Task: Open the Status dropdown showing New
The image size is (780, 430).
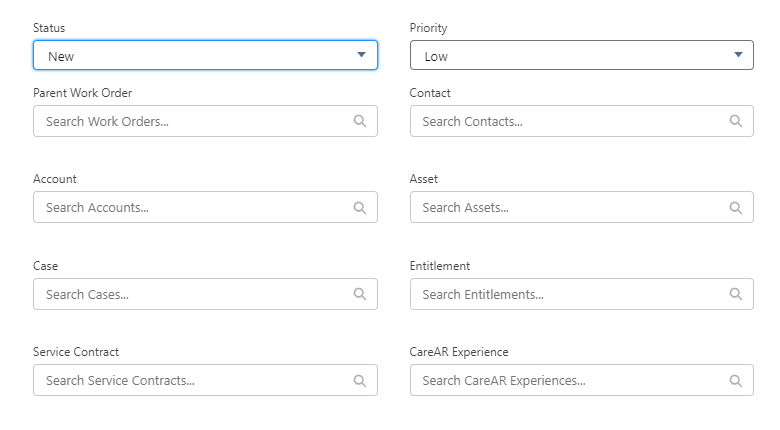Action: pyautogui.click(x=205, y=55)
